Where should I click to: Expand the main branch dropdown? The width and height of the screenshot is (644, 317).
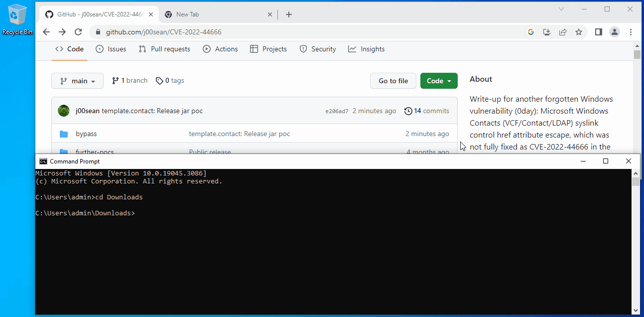77,81
